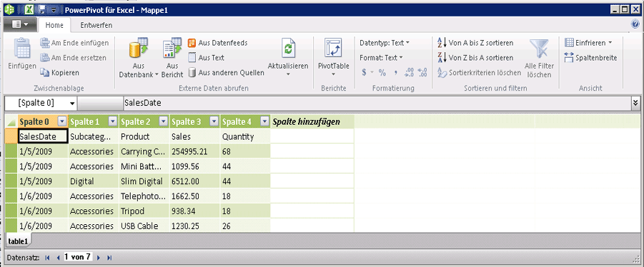
Task: Open Spalte 3 filter dropdown
Action: point(214,121)
